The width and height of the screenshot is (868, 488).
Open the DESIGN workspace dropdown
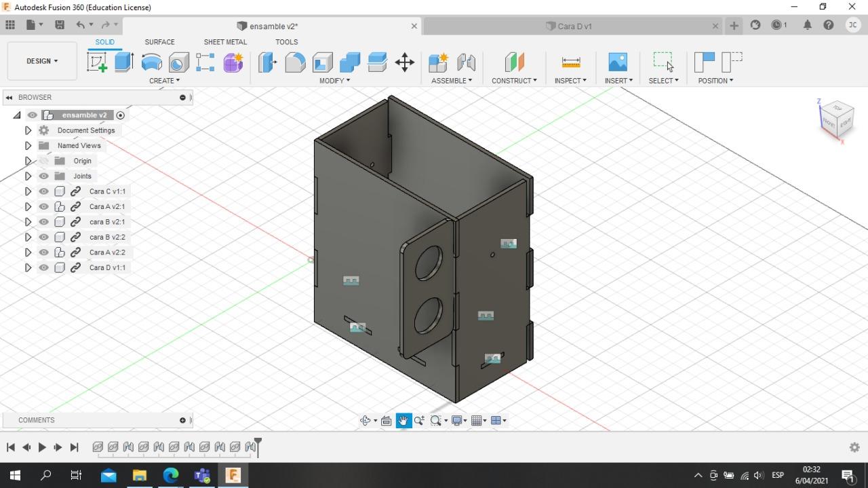tap(42, 61)
